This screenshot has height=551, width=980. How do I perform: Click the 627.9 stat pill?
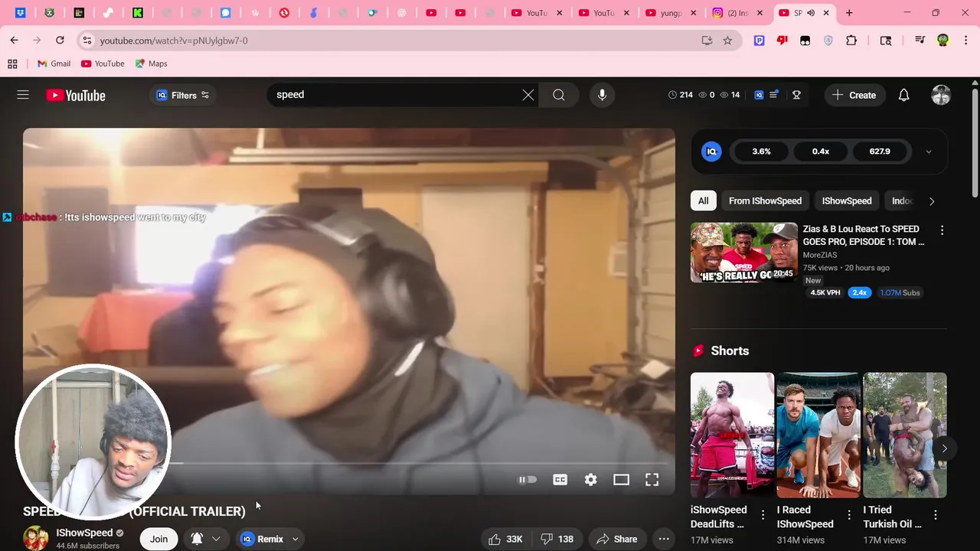(880, 152)
